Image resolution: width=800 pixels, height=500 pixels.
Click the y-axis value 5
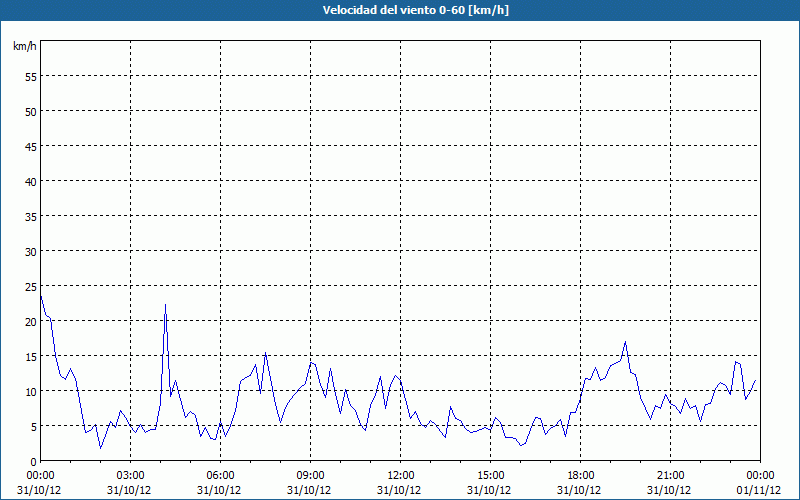34,427
